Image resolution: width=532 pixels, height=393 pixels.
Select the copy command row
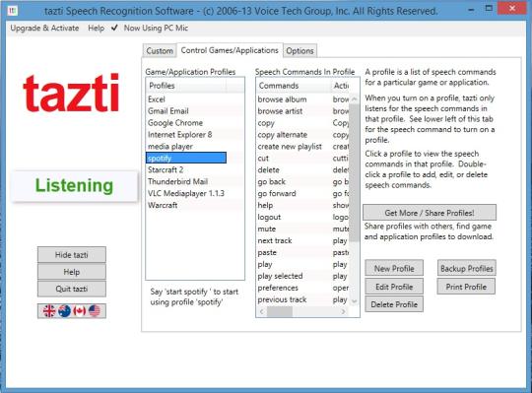coord(302,123)
